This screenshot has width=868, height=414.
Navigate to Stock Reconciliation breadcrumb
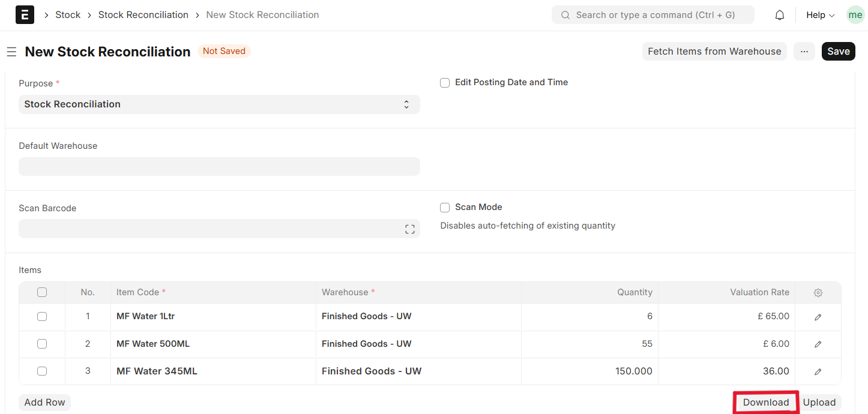coord(143,15)
